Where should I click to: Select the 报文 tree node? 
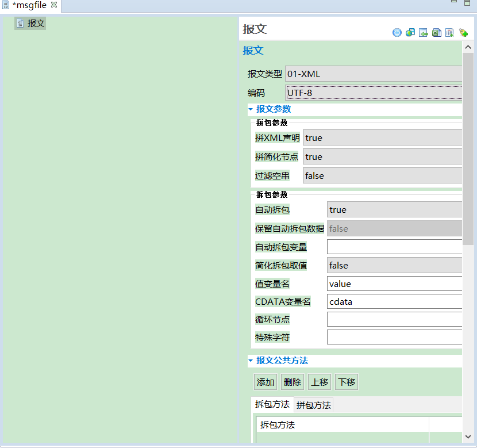36,24
